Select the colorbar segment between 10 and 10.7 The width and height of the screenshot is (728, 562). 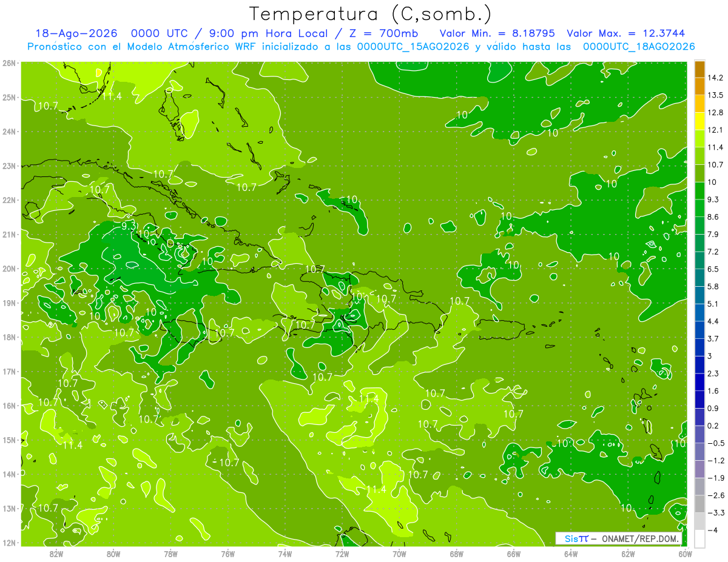[x=699, y=173]
